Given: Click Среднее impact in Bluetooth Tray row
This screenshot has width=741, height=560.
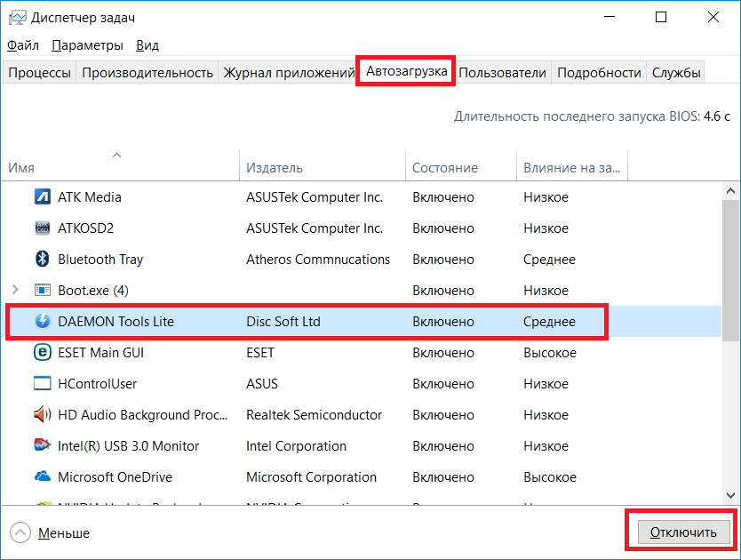Looking at the screenshot, I should tap(549, 260).
